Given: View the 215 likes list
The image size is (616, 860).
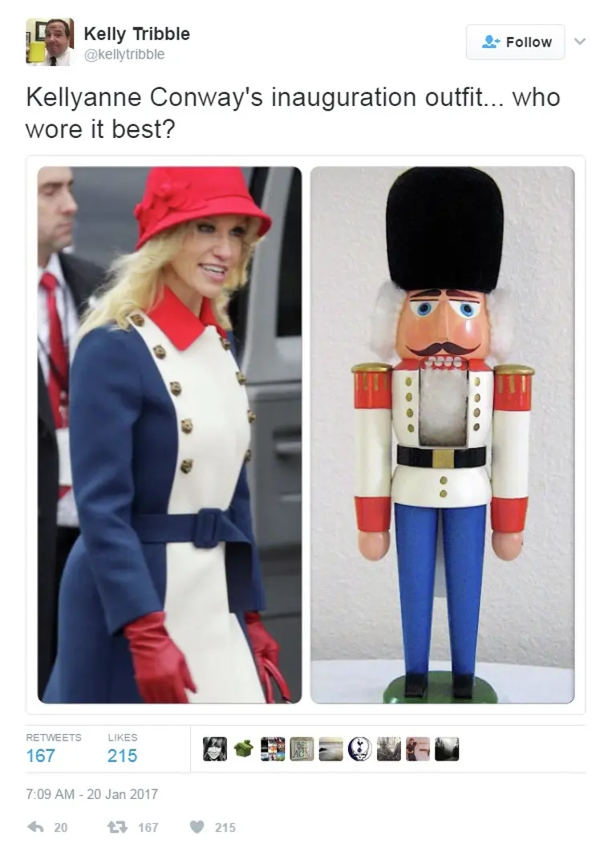Looking at the screenshot, I should coord(122,755).
